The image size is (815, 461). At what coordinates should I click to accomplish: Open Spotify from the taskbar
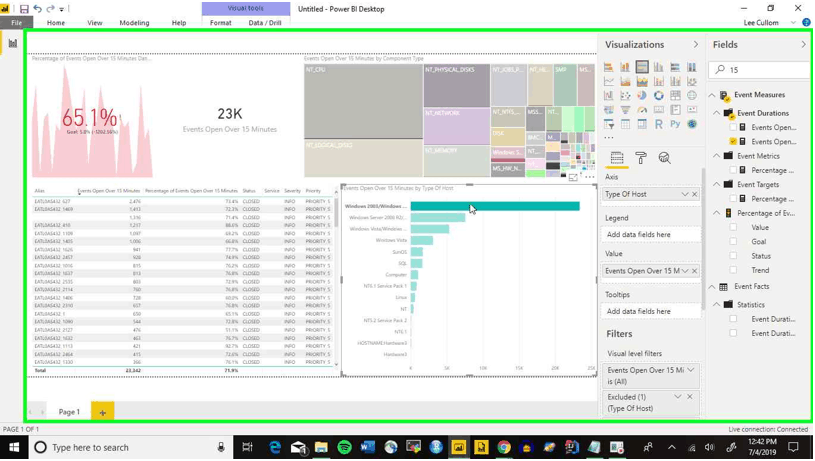tap(344, 447)
